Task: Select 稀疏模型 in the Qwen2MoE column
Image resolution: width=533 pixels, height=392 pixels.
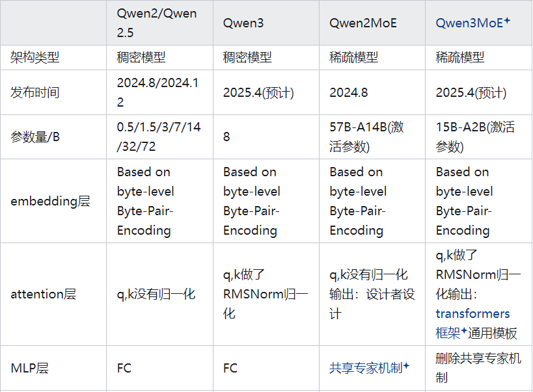Action: (x=353, y=57)
